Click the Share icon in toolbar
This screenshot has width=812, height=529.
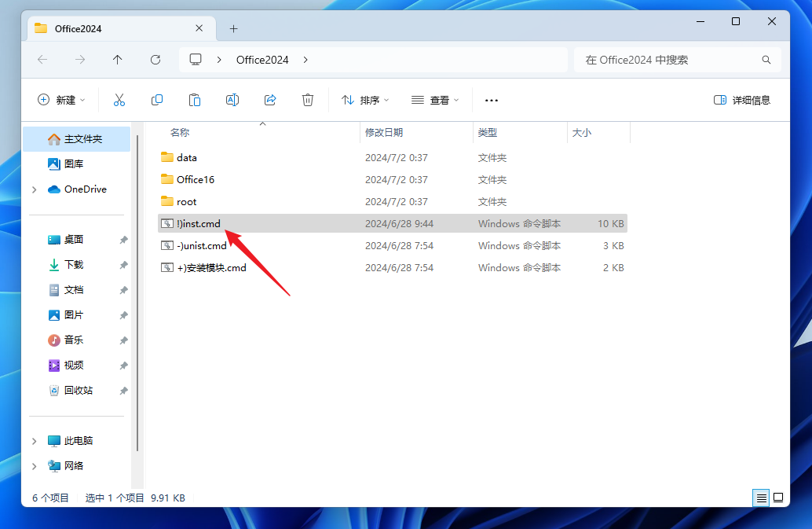270,100
